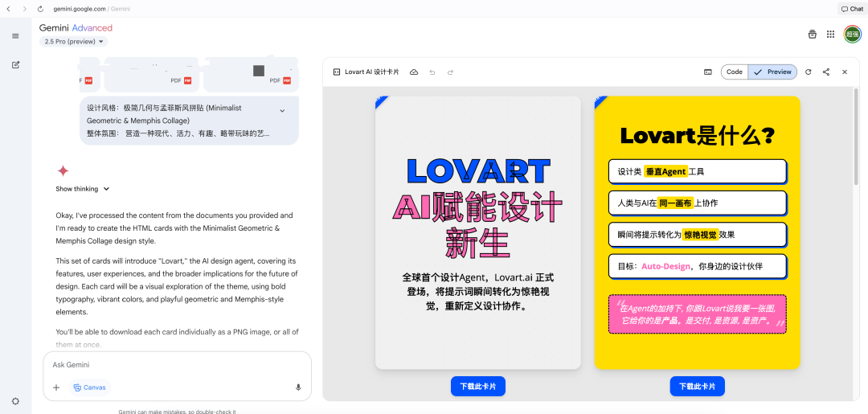Open the Google account avatar
This screenshot has width=868, height=414.
coord(852,35)
